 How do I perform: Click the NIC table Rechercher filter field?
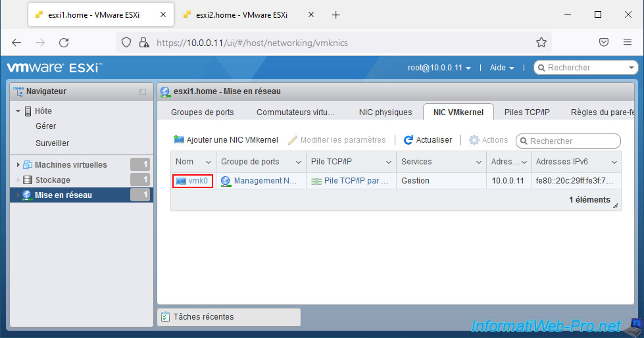pyautogui.click(x=568, y=141)
